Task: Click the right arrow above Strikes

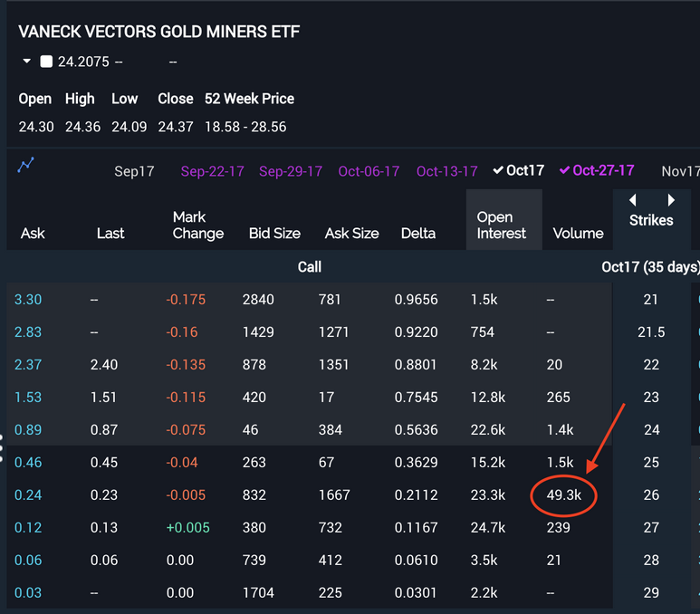Action: (x=671, y=200)
